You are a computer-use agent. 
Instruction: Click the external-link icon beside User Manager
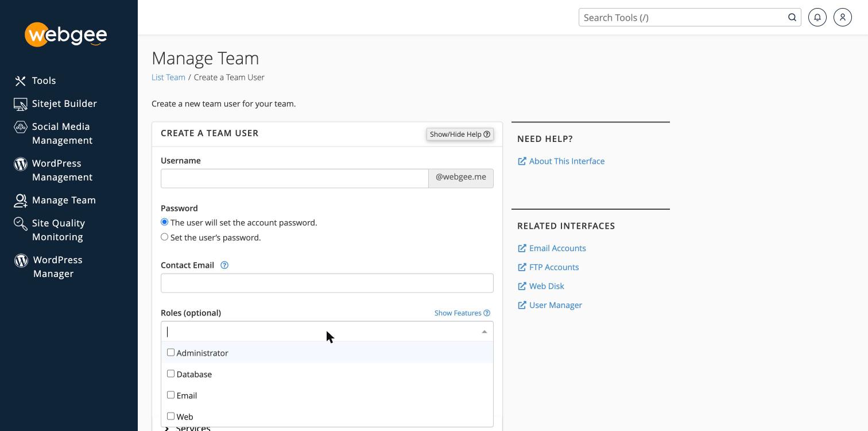point(522,305)
